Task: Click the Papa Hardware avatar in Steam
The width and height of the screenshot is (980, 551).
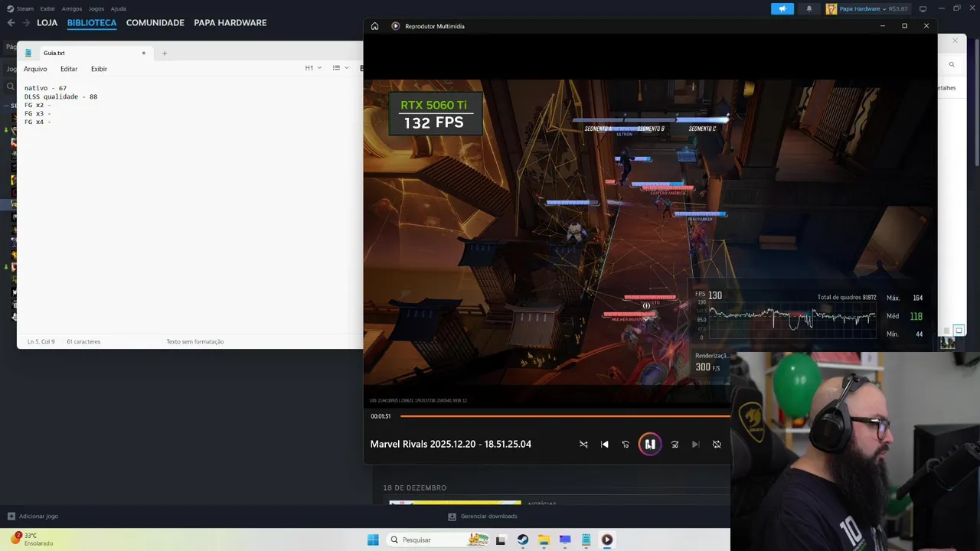Action: tap(831, 9)
